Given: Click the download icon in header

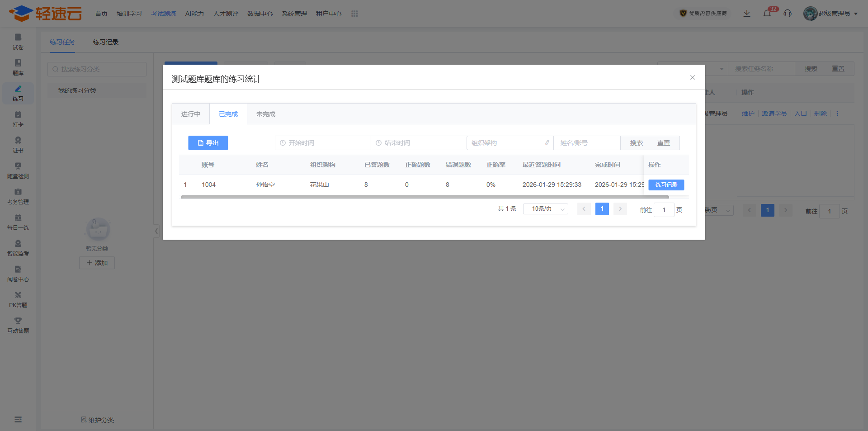Looking at the screenshot, I should coord(747,14).
